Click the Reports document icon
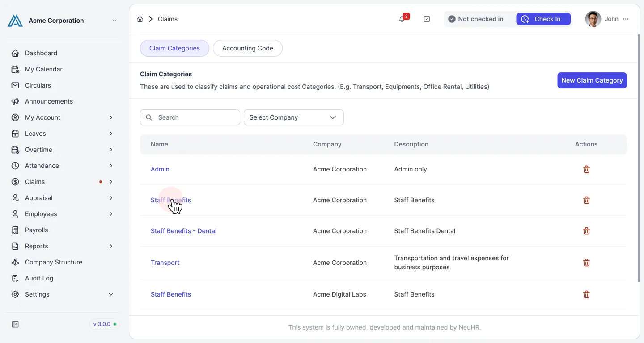 click(x=15, y=246)
